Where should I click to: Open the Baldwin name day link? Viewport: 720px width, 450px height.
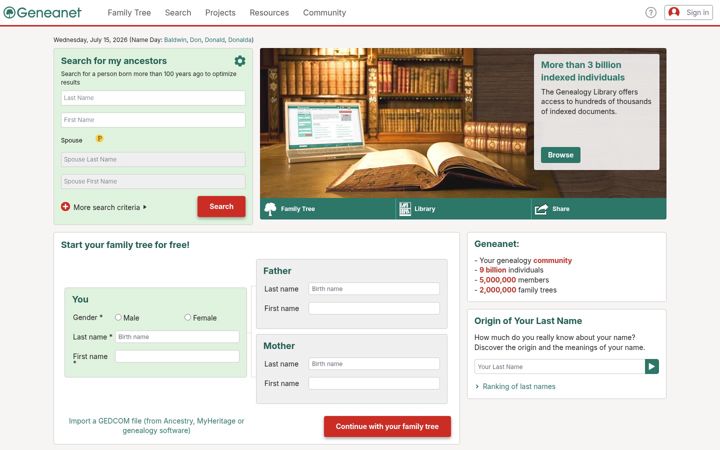[x=175, y=40]
